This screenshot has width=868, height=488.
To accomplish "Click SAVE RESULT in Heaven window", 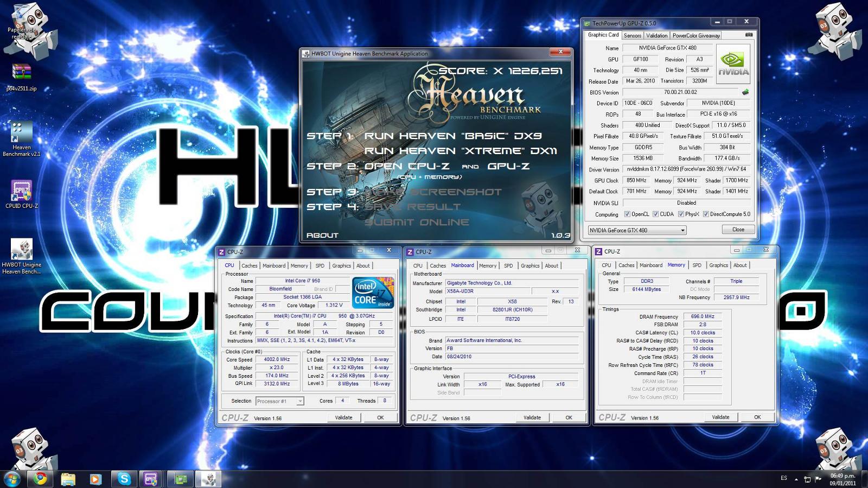I will (412, 207).
